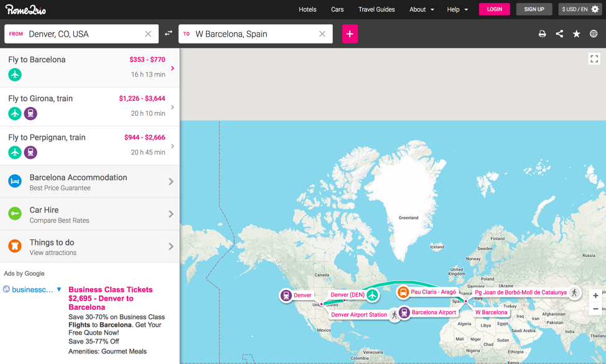Open the Hotels menu item

pos(307,9)
